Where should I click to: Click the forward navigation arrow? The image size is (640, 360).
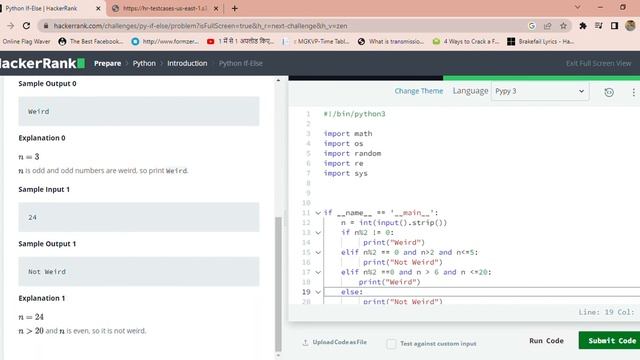point(10,26)
